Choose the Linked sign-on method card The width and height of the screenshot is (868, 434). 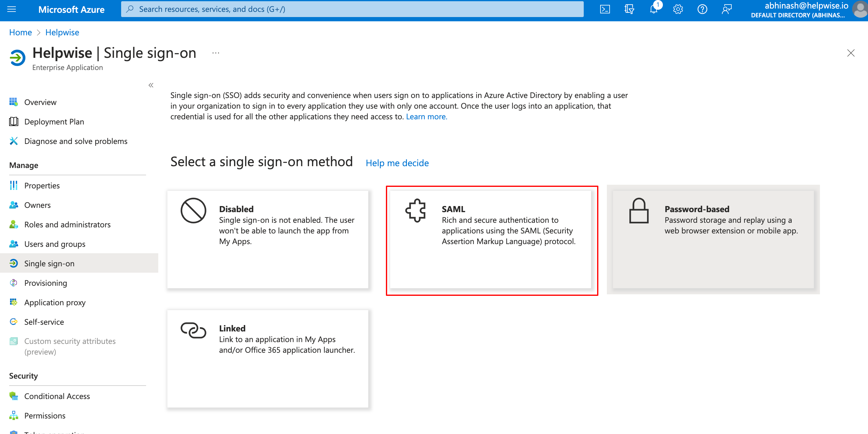268,359
